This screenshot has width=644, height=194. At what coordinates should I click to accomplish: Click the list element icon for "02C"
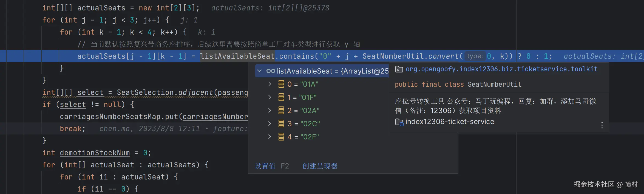point(281,124)
